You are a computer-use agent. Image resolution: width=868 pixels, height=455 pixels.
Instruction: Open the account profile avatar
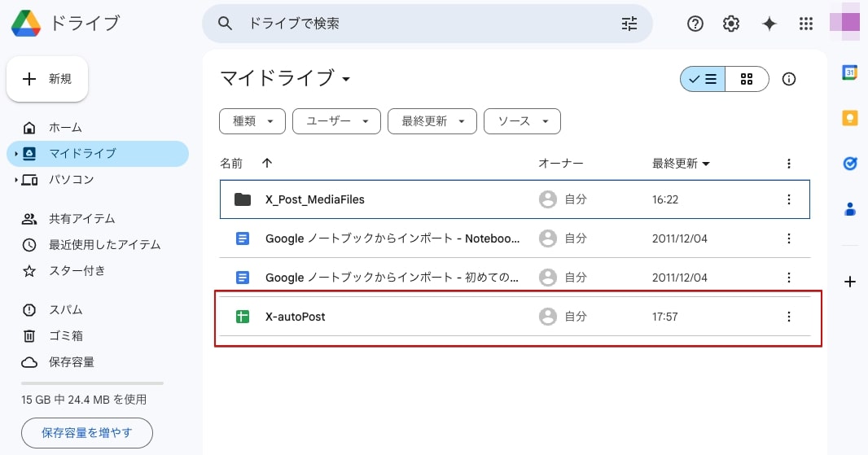click(x=844, y=22)
